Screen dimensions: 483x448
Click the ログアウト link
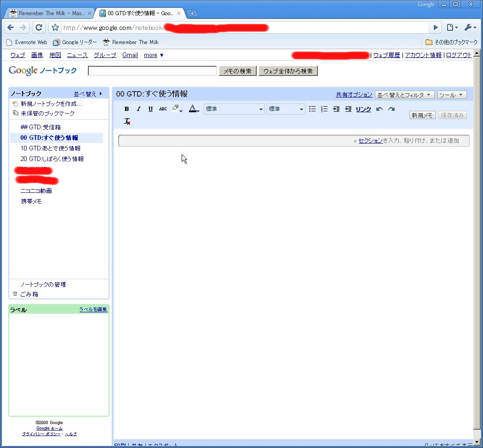[459, 55]
